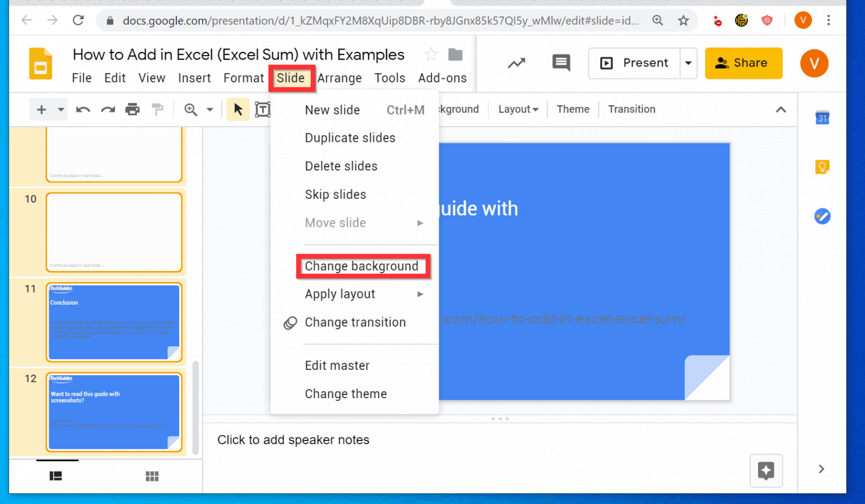Click the Theme button
The image size is (865, 504).
click(x=572, y=109)
